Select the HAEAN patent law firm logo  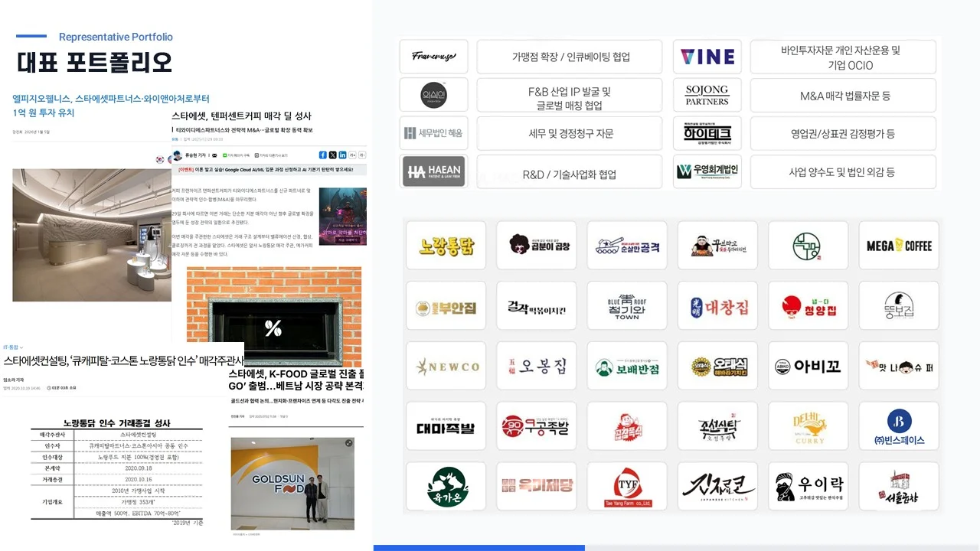pos(433,171)
